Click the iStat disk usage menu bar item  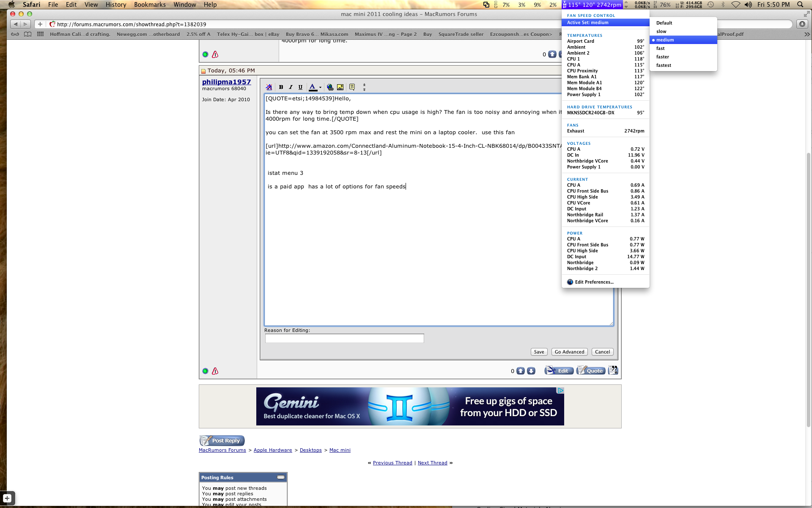tap(689, 5)
